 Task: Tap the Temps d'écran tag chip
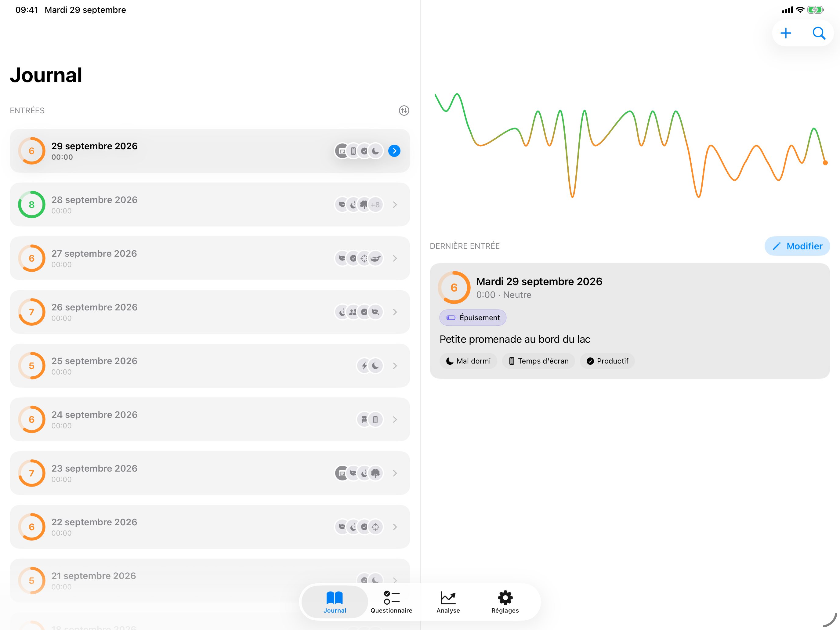pyautogui.click(x=538, y=361)
